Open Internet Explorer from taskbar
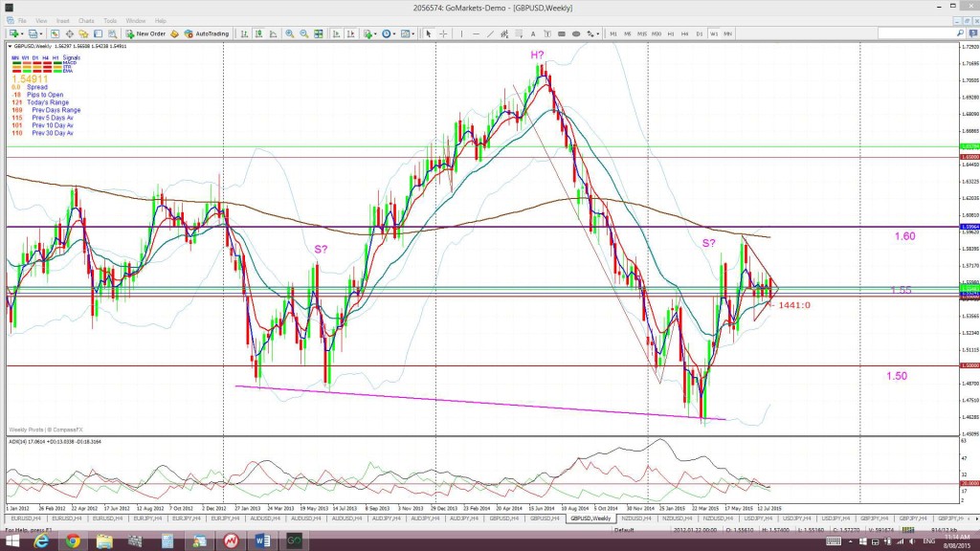Viewport: 980px width, 551px height. pos(41,541)
